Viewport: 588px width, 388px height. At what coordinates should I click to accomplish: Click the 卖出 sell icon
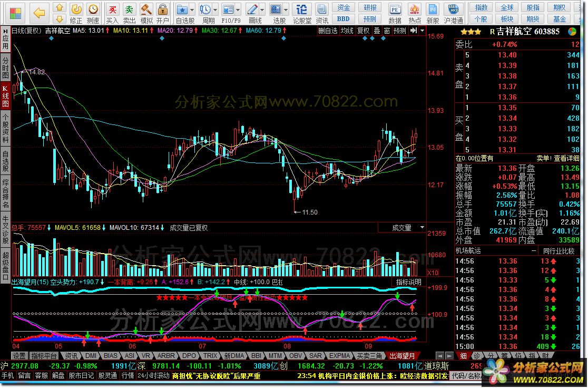click(x=129, y=14)
